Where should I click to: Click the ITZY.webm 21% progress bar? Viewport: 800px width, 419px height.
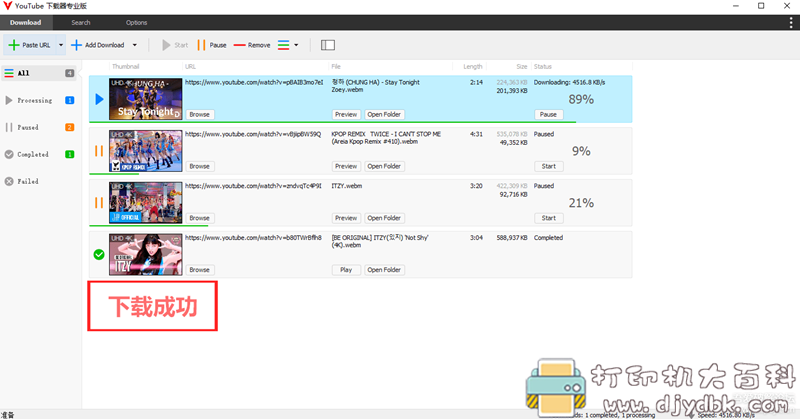(x=148, y=226)
